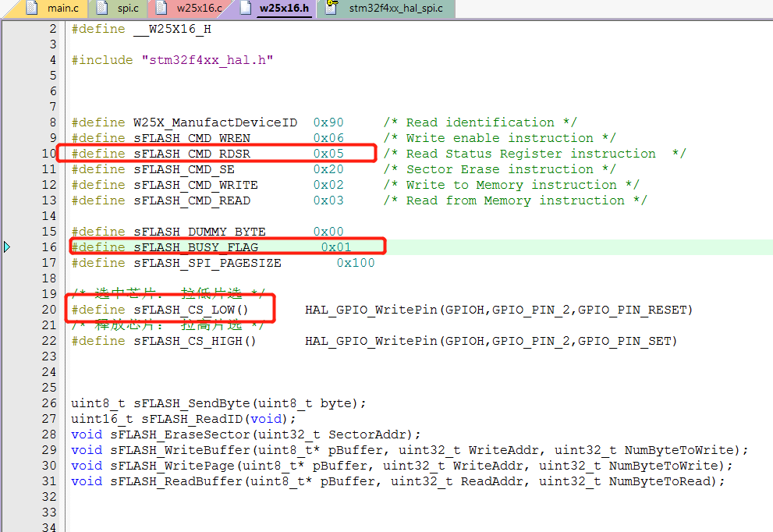Click GPIO_PIN_RESET in line 20
Image resolution: width=773 pixels, height=532 pixels.
pos(633,310)
